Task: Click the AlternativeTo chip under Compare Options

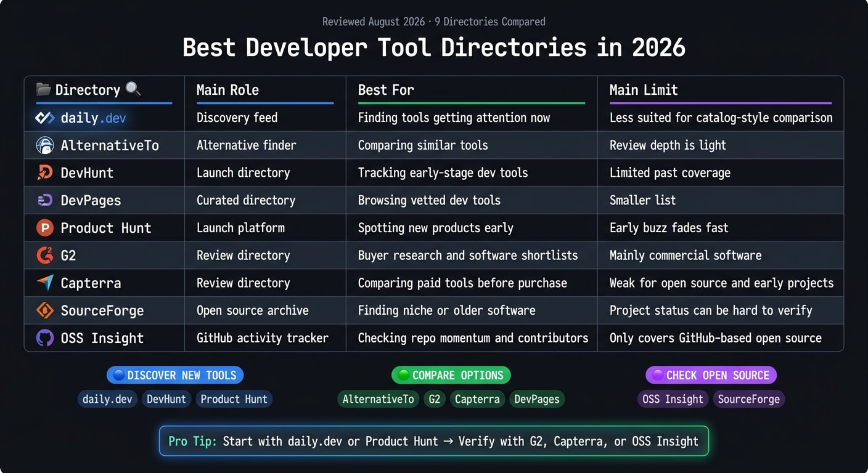Action: 379,399
